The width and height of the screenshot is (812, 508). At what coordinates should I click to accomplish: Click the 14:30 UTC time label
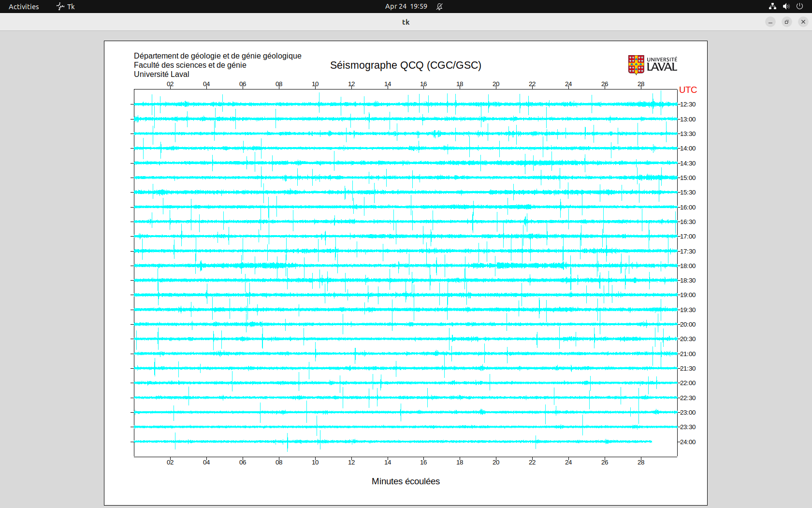pyautogui.click(x=688, y=164)
